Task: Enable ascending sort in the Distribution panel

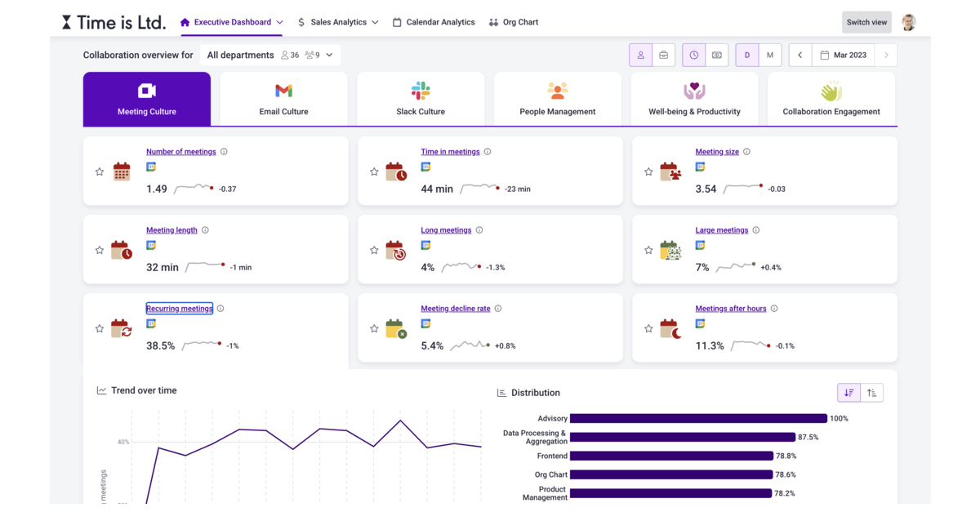Action: click(x=871, y=393)
